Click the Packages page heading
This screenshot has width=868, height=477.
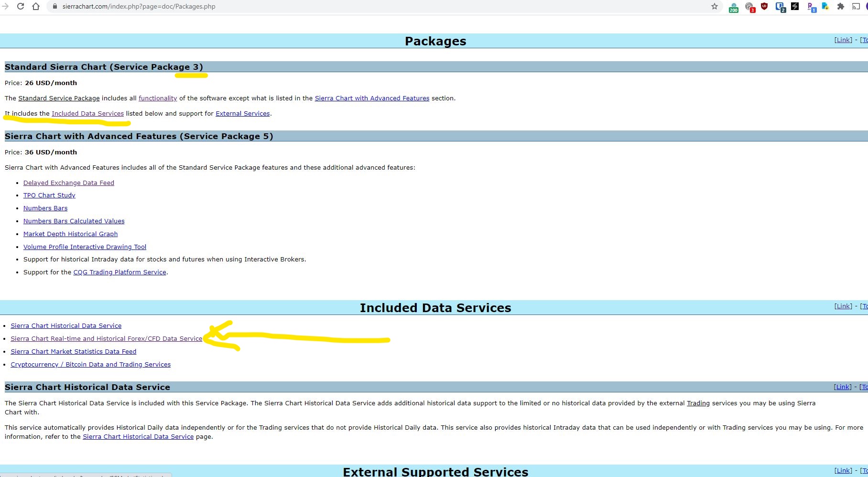(435, 41)
